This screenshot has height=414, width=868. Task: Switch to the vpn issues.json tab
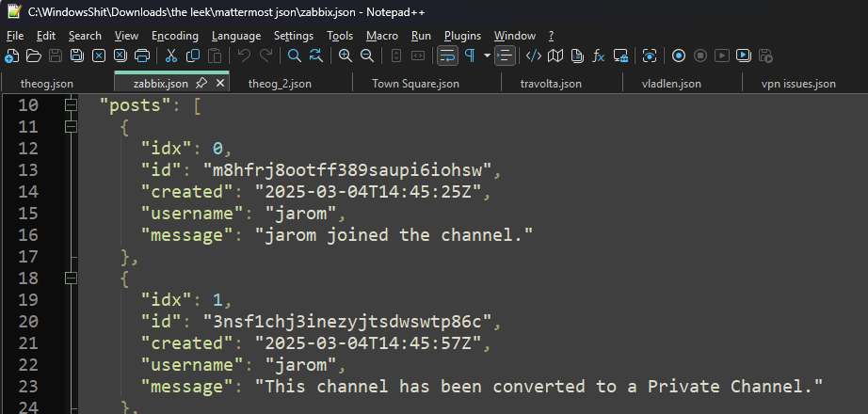coord(798,84)
